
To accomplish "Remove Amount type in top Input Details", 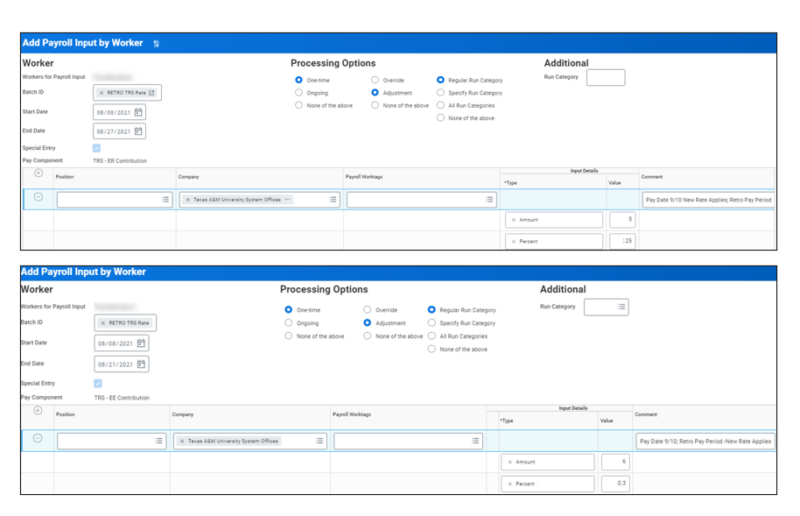I will point(513,220).
